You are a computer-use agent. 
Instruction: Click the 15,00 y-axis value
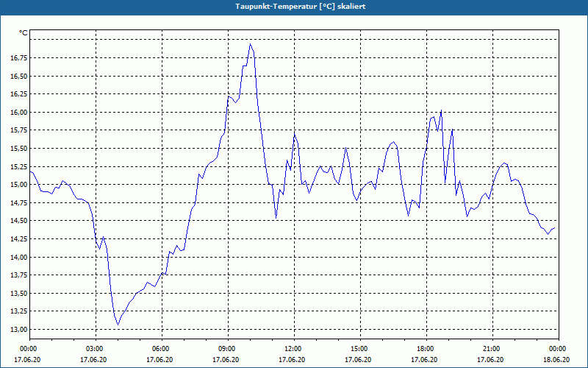18,185
